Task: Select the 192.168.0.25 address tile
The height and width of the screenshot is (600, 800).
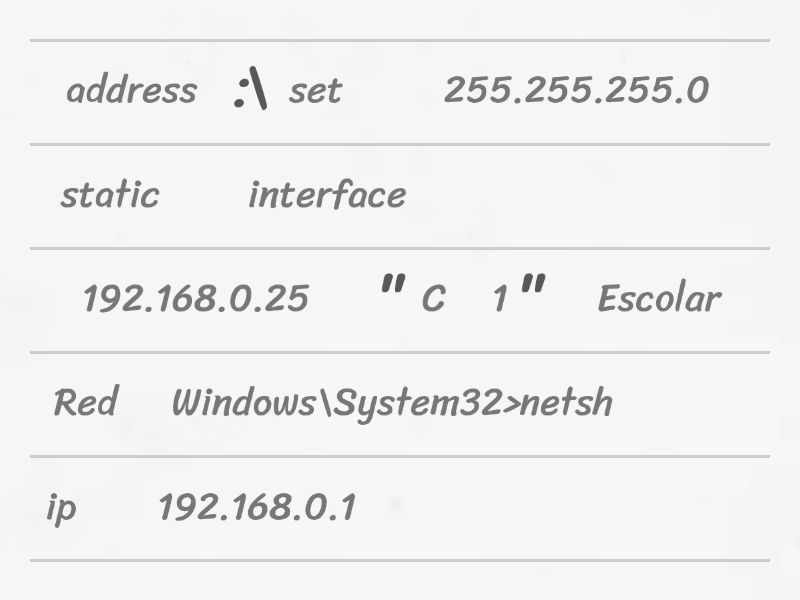Action: pos(195,299)
